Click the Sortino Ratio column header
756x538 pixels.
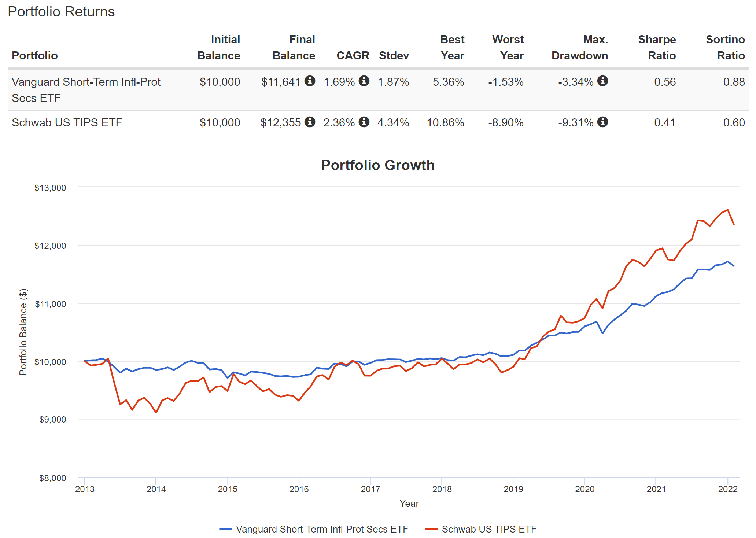tap(725, 47)
